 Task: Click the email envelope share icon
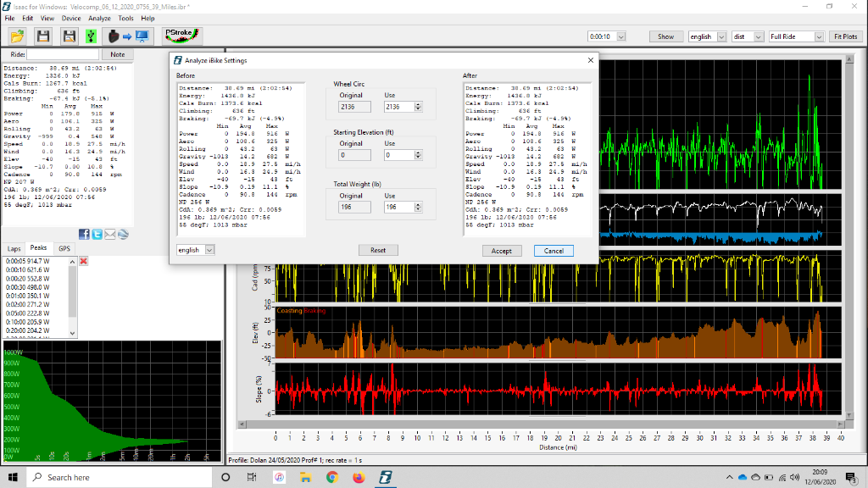point(110,234)
